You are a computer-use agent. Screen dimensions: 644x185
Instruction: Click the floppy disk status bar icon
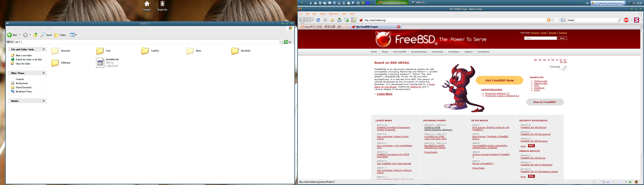tap(608, 182)
